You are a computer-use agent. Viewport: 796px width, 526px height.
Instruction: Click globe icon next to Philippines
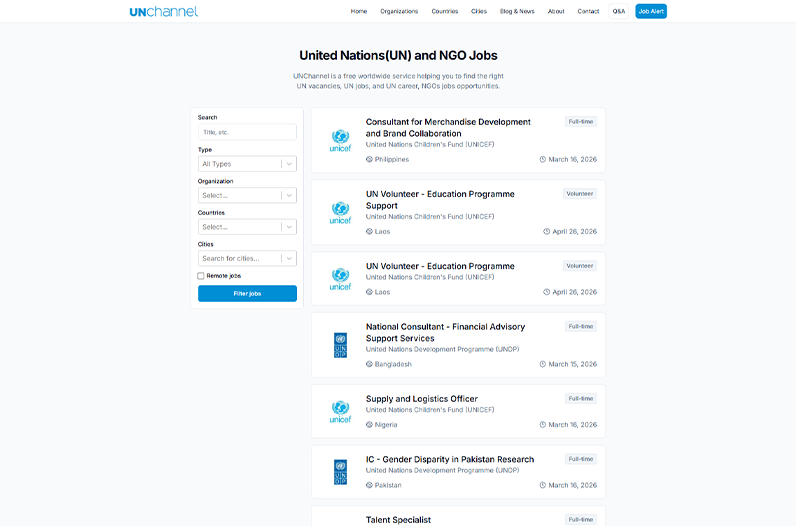[x=369, y=159]
